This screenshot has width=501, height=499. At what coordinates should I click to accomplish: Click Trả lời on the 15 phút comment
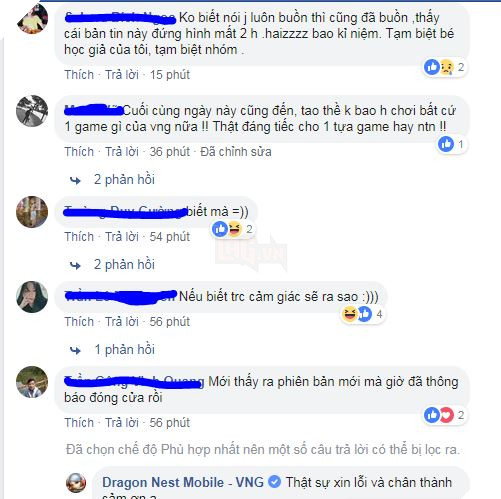point(122,75)
